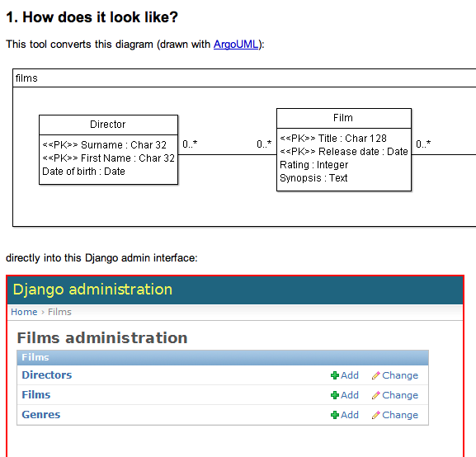Click the green plus icon for Directors
The height and width of the screenshot is (457, 476).
point(335,375)
